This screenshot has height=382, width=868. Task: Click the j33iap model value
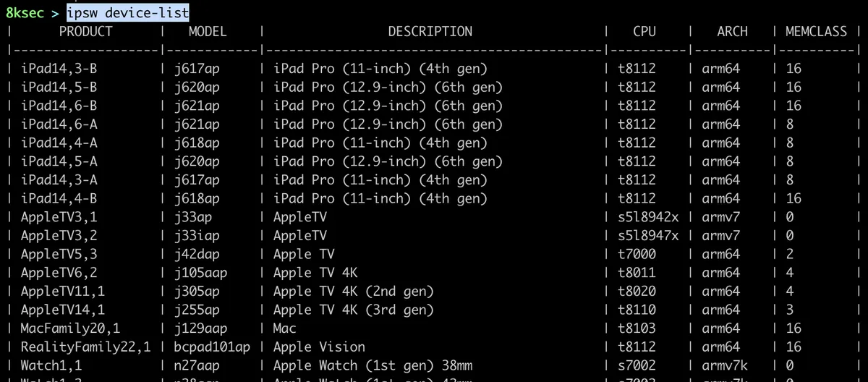197,235
